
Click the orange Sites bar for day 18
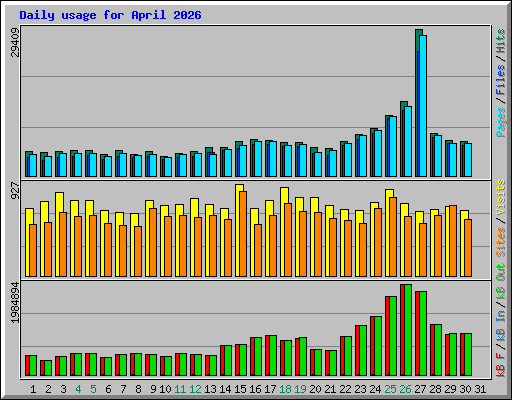click(x=288, y=240)
